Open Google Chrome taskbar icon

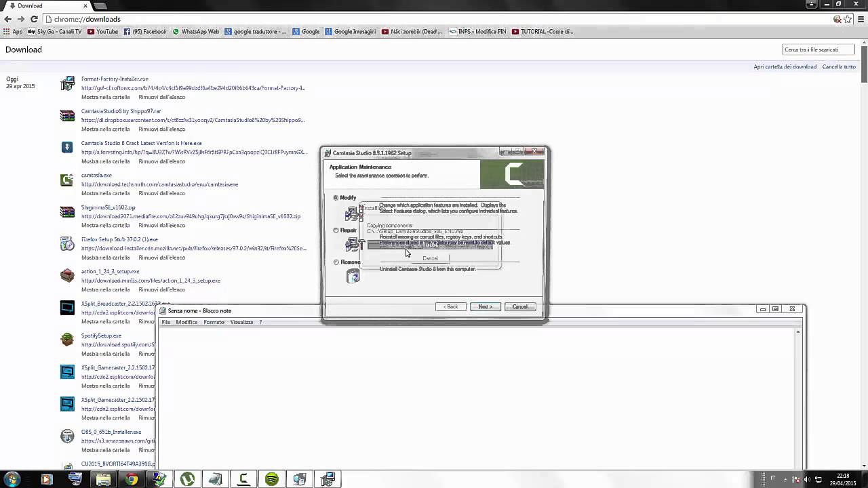point(131,479)
